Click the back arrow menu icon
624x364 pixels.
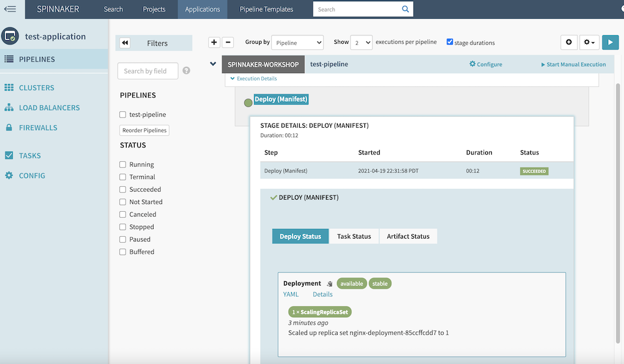[10, 9]
